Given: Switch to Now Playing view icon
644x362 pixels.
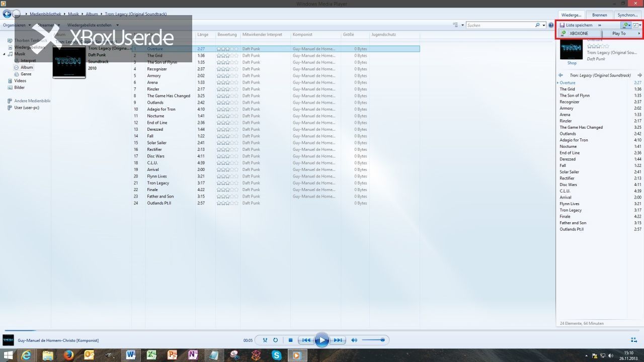Looking at the screenshot, I should [x=635, y=340].
